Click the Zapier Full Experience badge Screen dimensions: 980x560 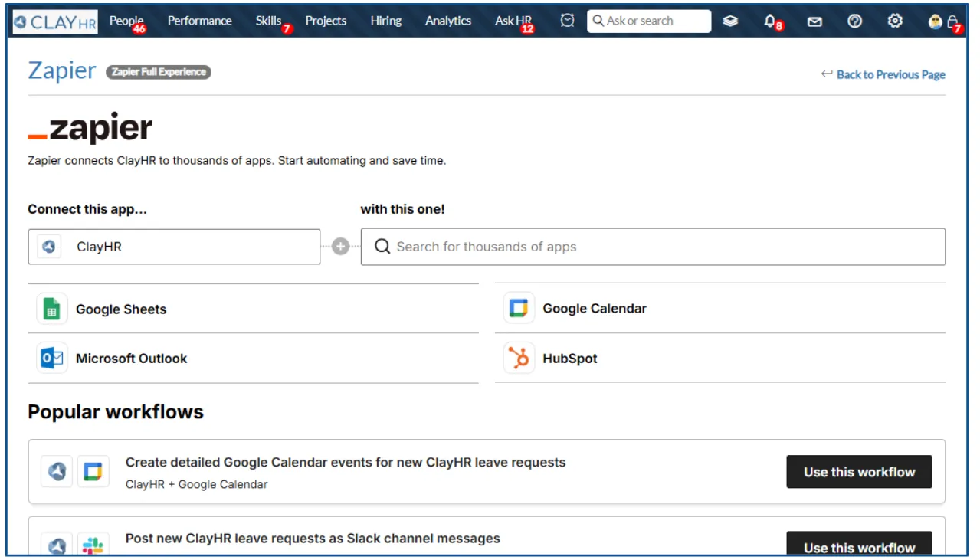click(159, 72)
